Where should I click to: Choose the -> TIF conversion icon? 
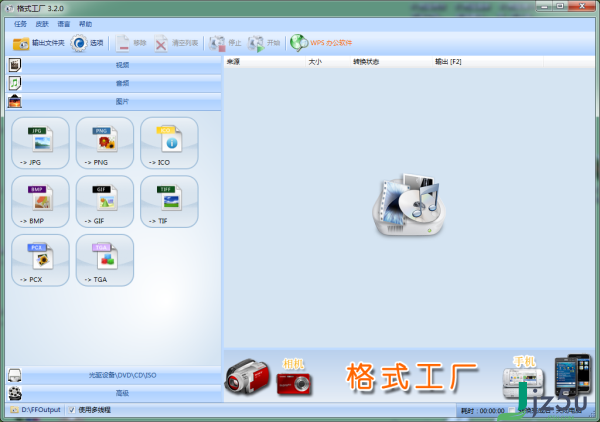[x=169, y=202]
